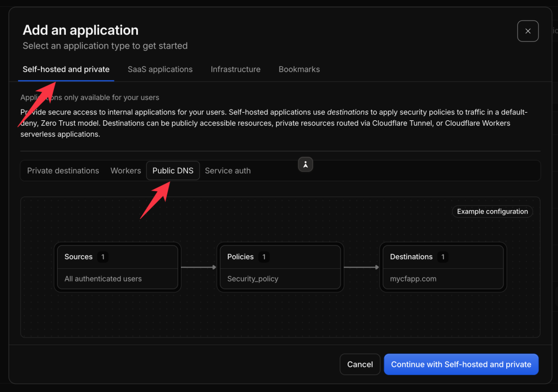
Task: Click the Policies card
Action: 280,267
